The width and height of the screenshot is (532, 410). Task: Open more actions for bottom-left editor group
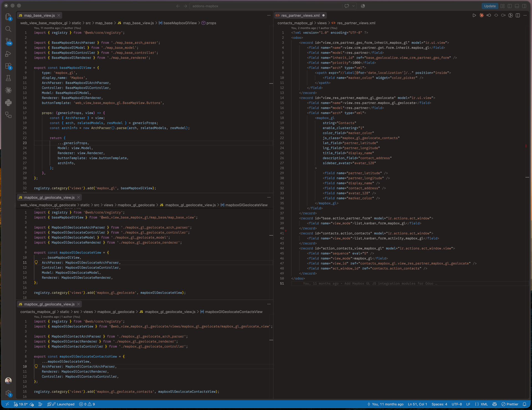pos(269,304)
